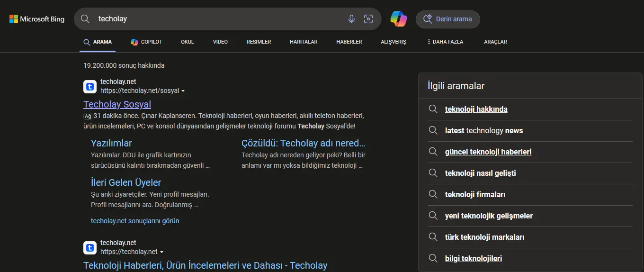644x272 pixels.
Task: Expand dropdown arrow next to https://techolay.net URL
Action: pos(161,252)
